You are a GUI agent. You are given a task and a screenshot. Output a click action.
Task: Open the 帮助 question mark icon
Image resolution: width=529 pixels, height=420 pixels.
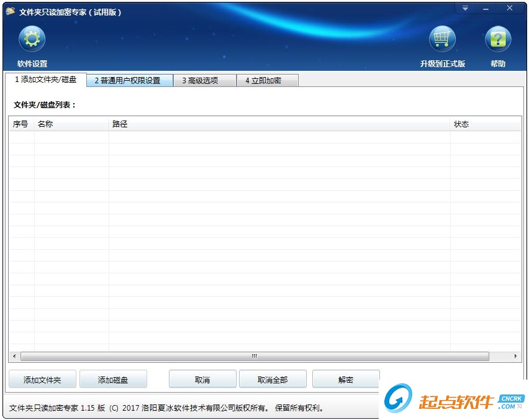(x=497, y=39)
